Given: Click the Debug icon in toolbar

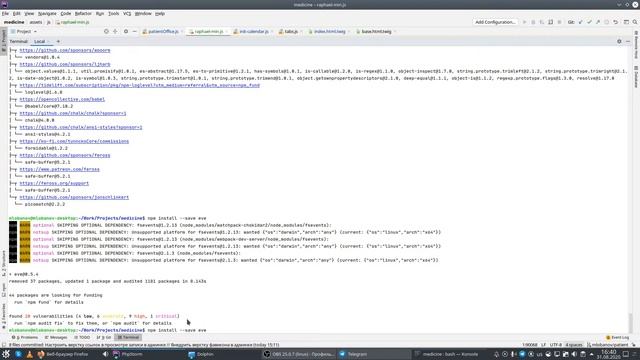Looking at the screenshot, I should (x=533, y=22).
